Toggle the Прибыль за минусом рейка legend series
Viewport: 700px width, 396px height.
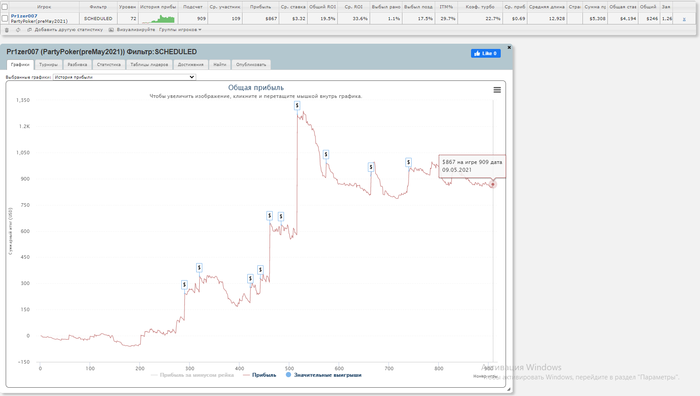pyautogui.click(x=192, y=375)
